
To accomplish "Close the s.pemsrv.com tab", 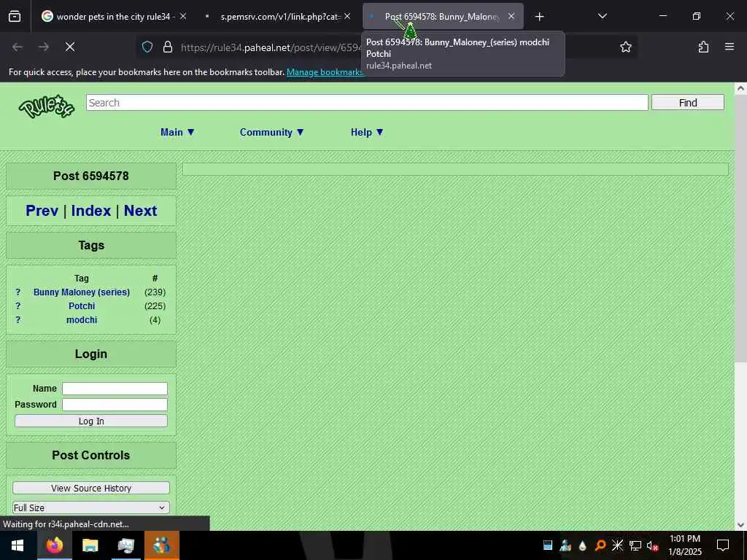I will 347,16.
